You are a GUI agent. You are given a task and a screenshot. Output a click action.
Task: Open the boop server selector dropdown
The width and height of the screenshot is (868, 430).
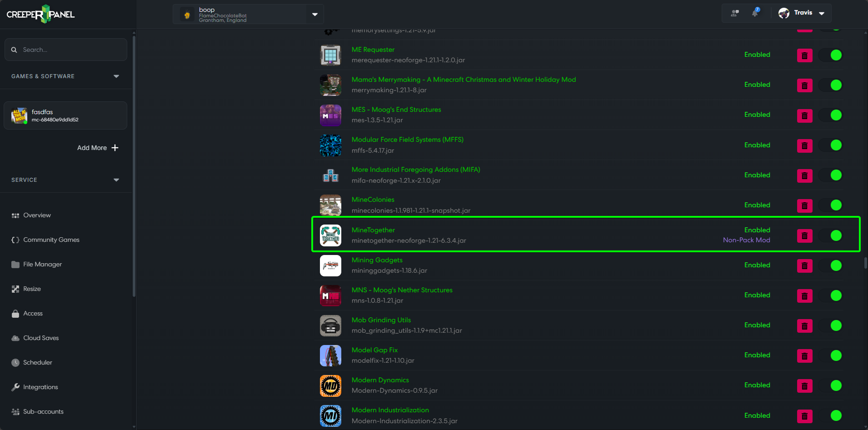tap(315, 15)
